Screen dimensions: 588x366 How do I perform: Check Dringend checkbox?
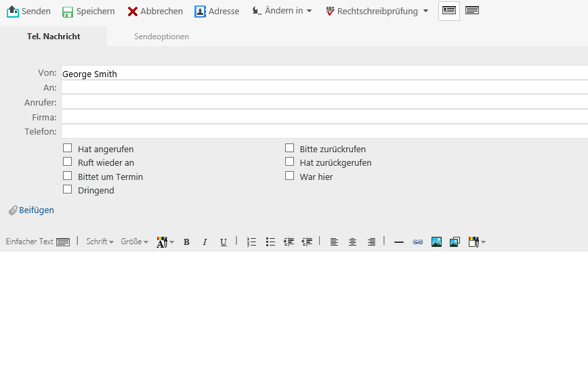(68, 189)
